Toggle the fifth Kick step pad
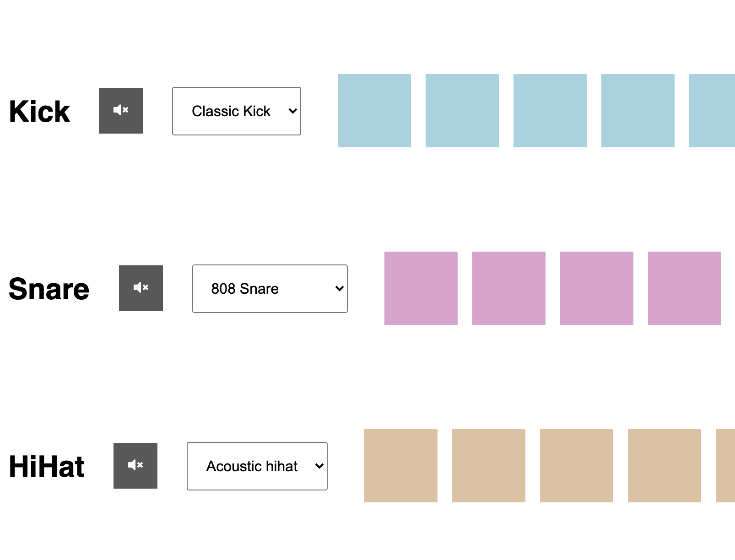 (712, 111)
